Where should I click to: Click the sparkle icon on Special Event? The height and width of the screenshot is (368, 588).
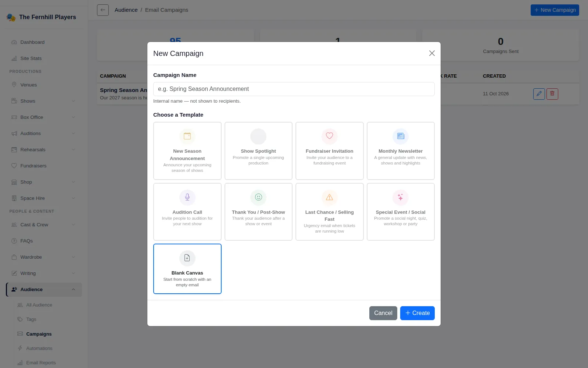[x=401, y=197]
